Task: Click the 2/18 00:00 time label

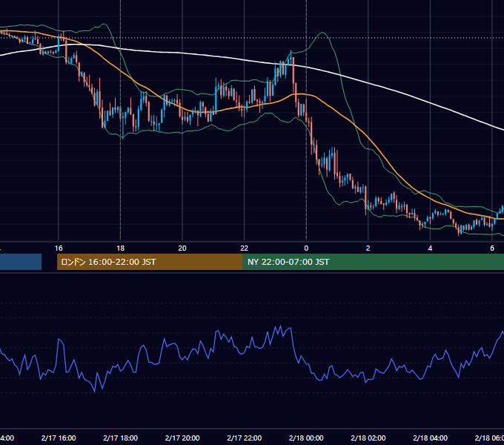Action: coord(306,438)
